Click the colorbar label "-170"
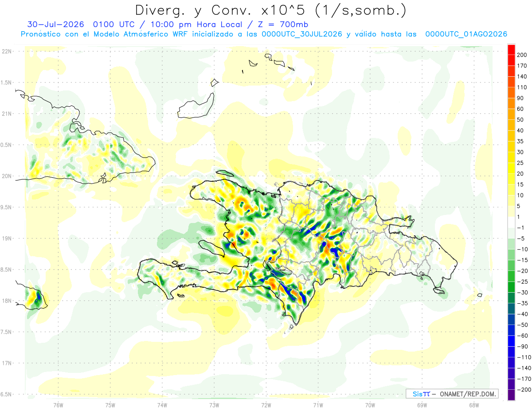The width and height of the screenshot is (532, 411). (x=524, y=379)
